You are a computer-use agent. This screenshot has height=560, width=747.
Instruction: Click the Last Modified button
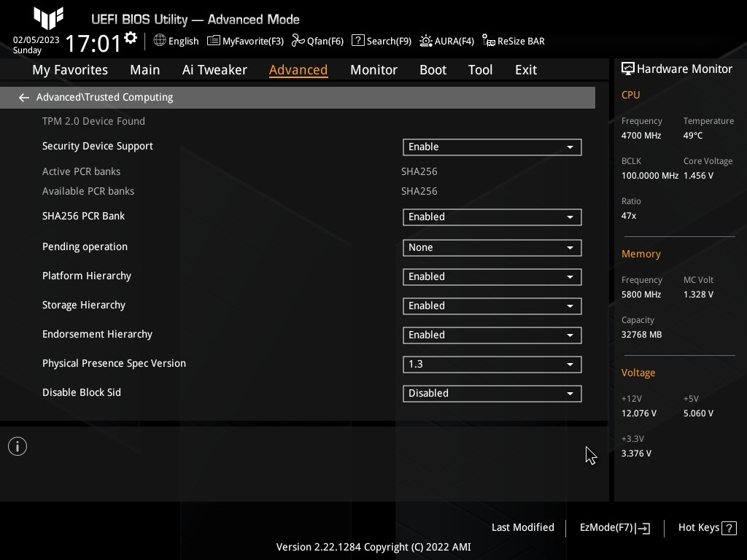(x=522, y=527)
